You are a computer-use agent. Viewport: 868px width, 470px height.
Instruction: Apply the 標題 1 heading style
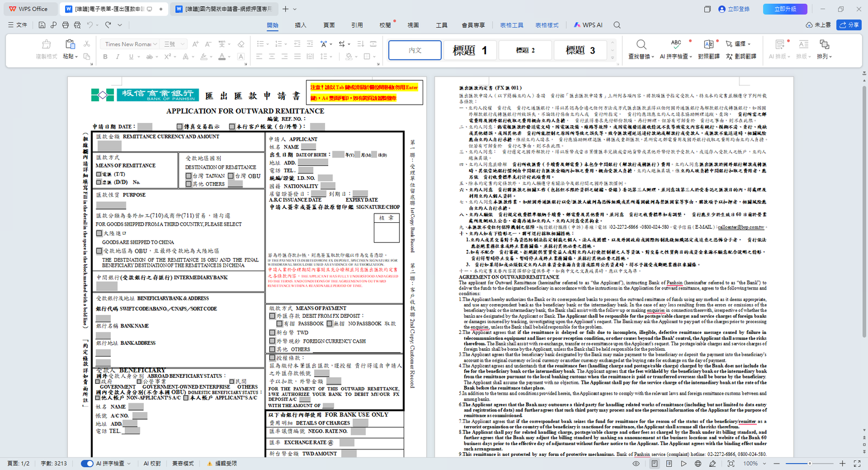click(x=470, y=50)
